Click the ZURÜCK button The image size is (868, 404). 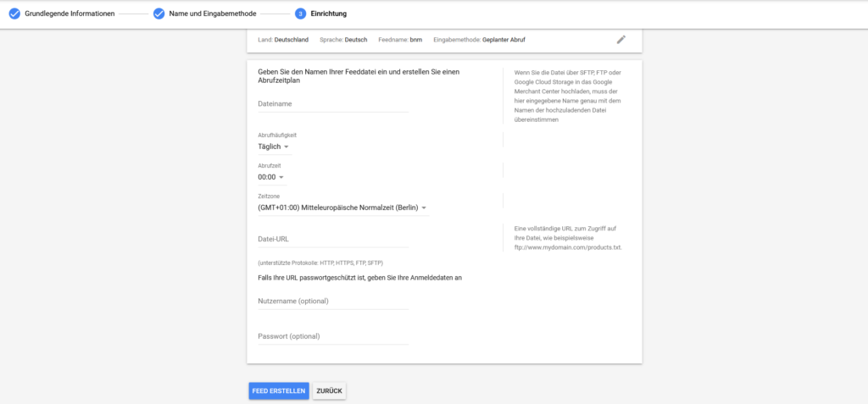pos(329,390)
